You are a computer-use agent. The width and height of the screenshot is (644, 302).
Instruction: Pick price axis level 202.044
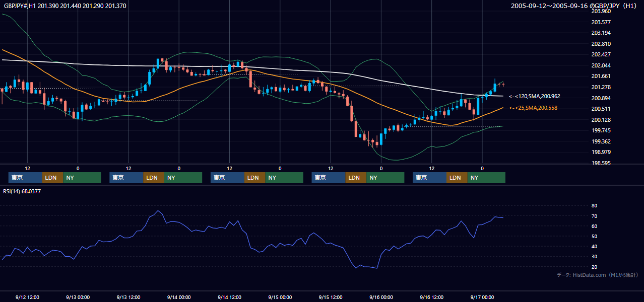coord(601,65)
